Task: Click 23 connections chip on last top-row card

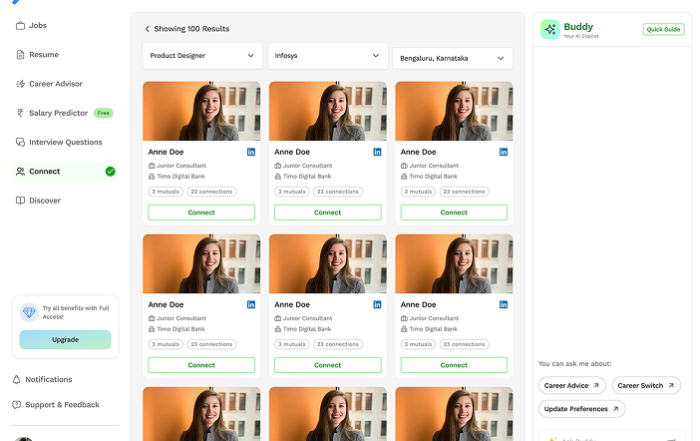Action: [x=464, y=191]
